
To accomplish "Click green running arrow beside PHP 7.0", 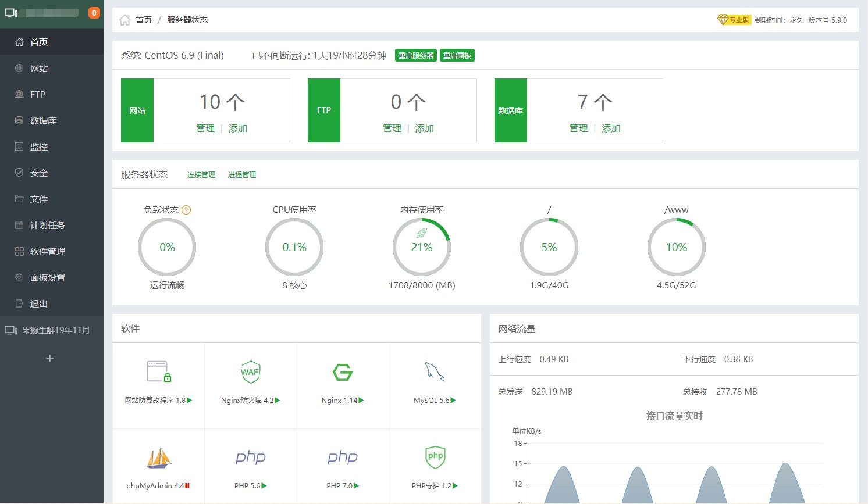I will click(x=356, y=486).
